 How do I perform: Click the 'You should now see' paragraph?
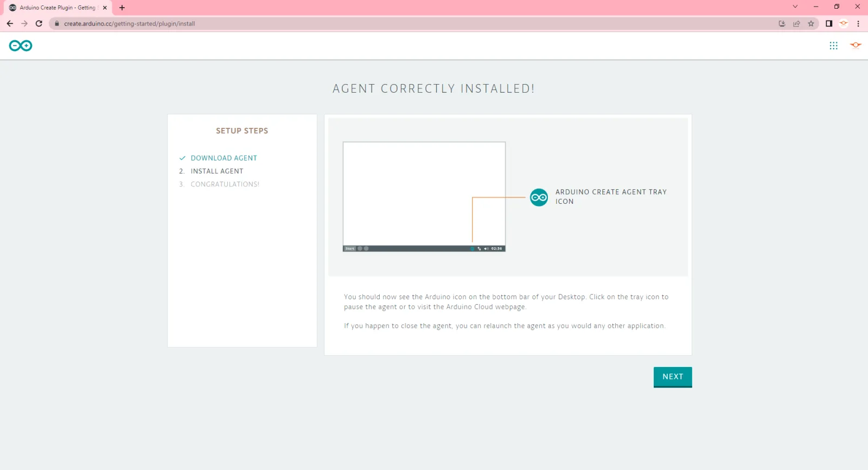[x=506, y=302]
